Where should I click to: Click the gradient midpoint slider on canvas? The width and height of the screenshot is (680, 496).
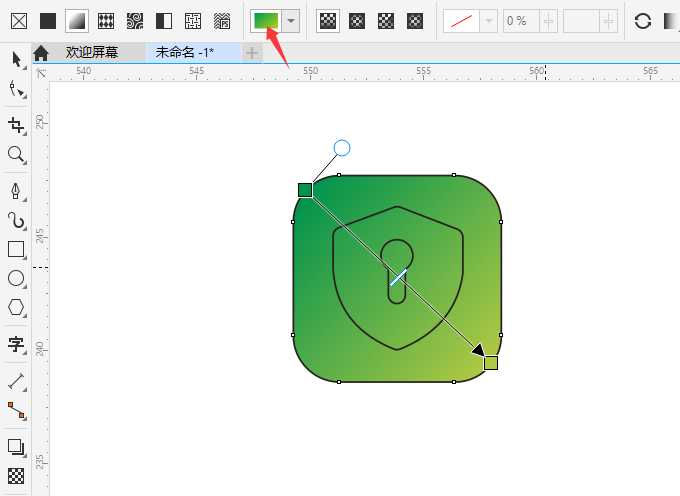tap(398, 277)
